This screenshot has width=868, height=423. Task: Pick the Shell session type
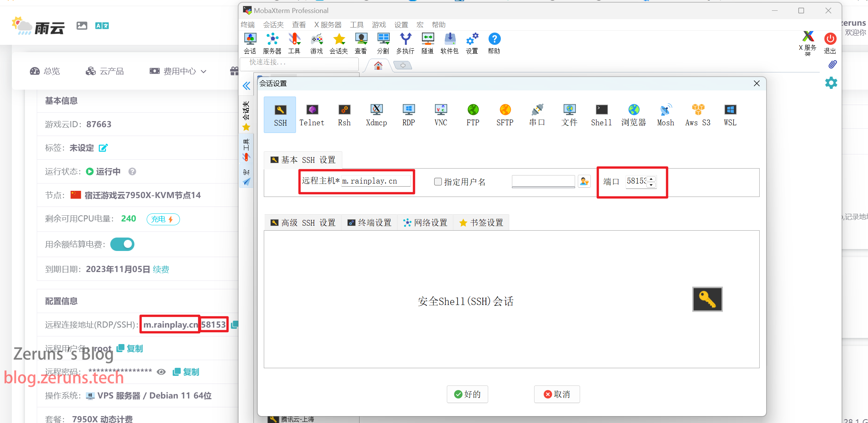(602, 115)
